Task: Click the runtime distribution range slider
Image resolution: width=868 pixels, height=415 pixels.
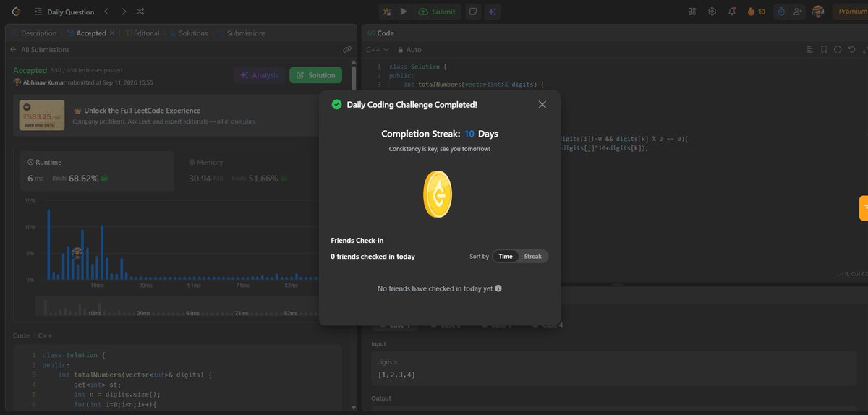Action: coord(176,307)
